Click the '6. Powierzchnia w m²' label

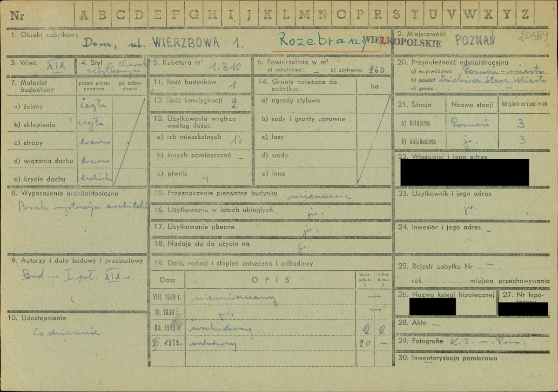click(293, 62)
